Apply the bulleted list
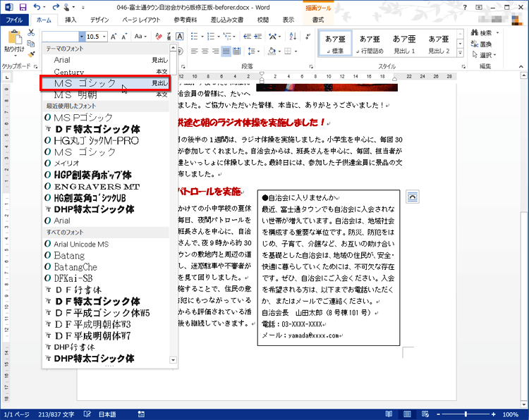This screenshot has height=420, width=529. pos(195,37)
